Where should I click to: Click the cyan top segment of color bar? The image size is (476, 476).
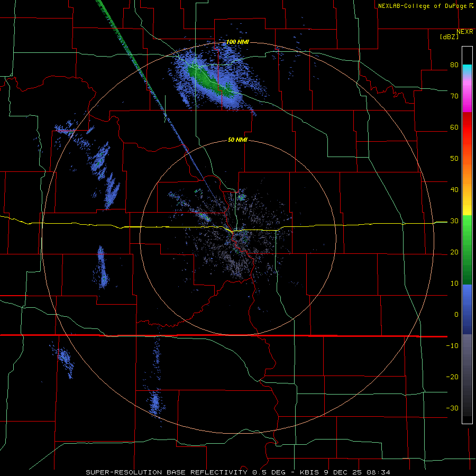coord(467,69)
